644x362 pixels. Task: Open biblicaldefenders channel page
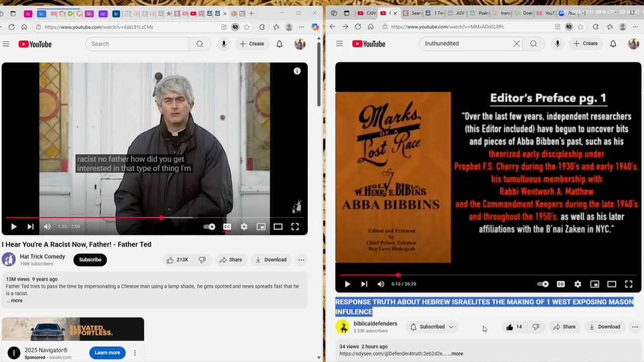[x=375, y=324]
